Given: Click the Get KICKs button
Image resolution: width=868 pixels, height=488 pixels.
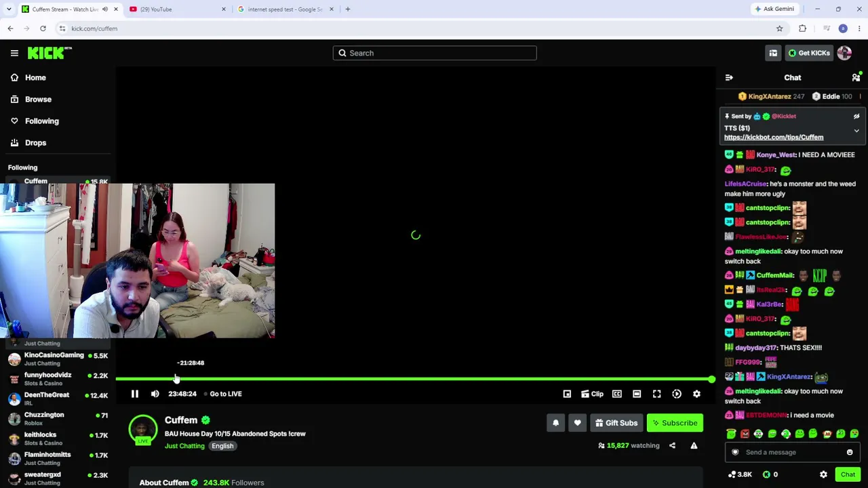Looking at the screenshot, I should tap(808, 53).
